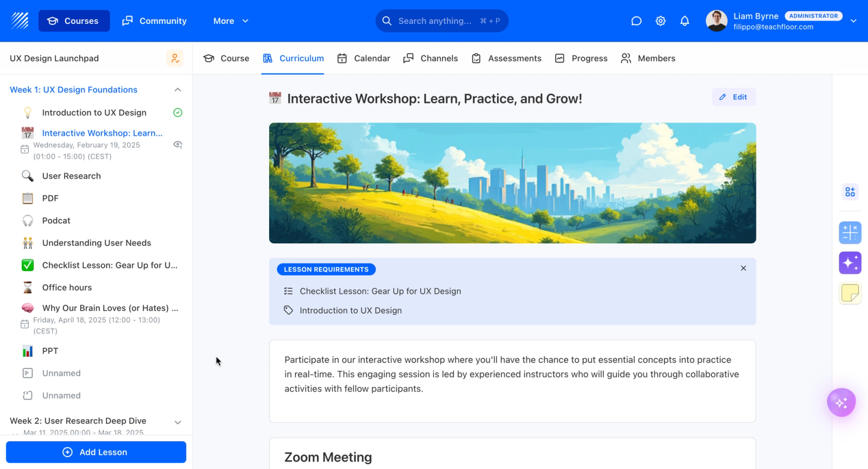This screenshot has height=469, width=868.
Task: Click the workshop description paragraph
Action: [x=512, y=374]
